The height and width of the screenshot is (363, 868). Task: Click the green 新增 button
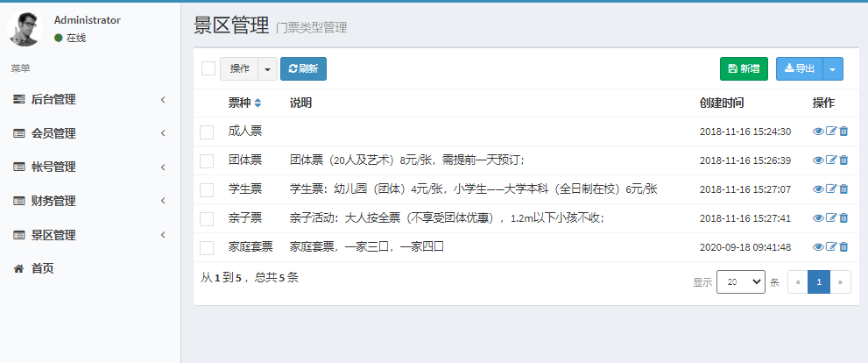[x=744, y=69]
